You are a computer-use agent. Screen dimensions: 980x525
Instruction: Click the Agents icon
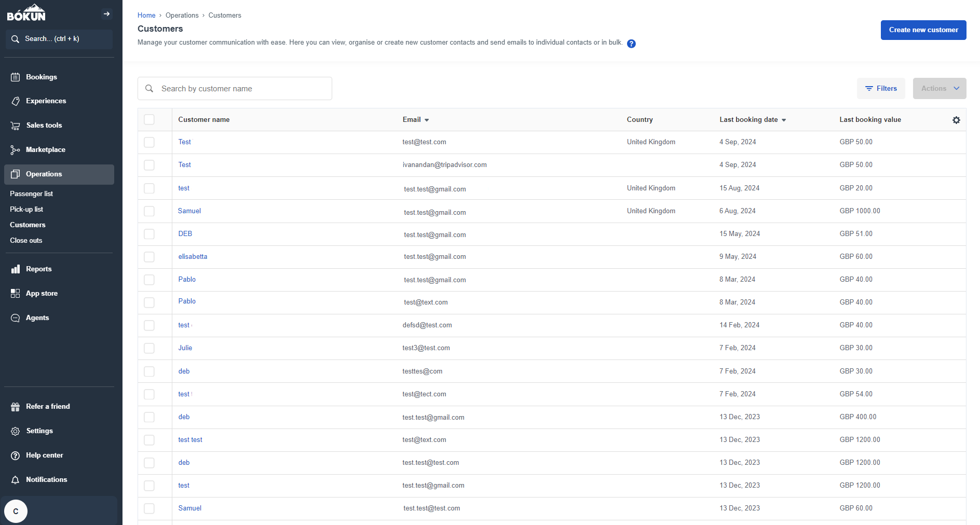pos(16,317)
